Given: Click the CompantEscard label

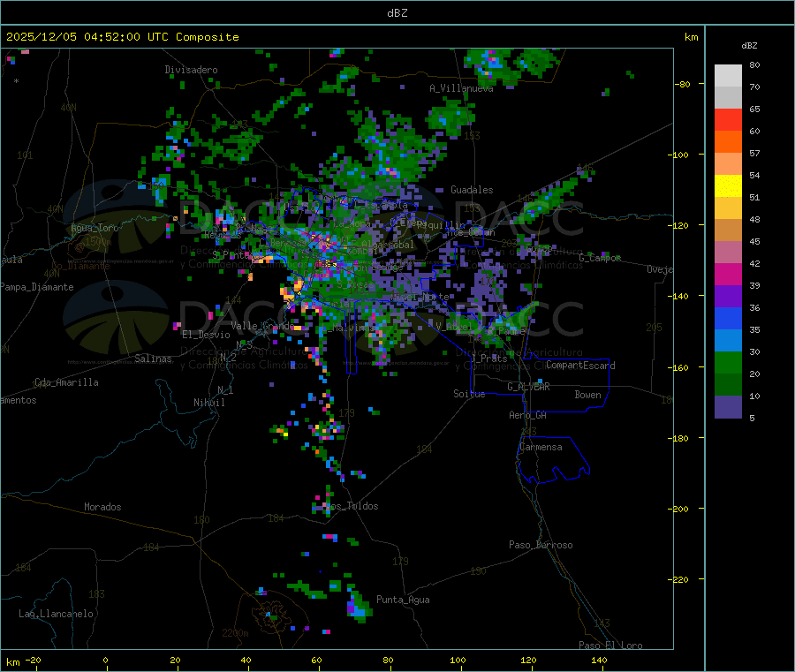Looking at the screenshot, I should pyautogui.click(x=580, y=366).
